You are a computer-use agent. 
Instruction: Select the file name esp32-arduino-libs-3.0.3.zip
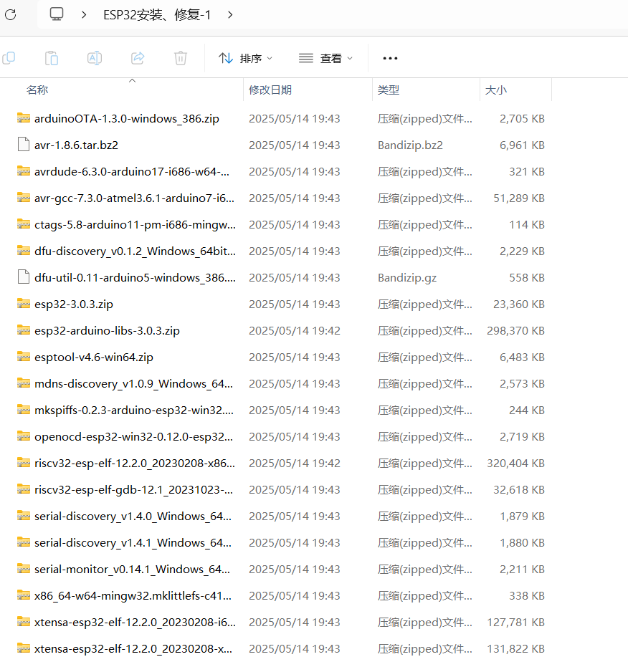pos(107,331)
